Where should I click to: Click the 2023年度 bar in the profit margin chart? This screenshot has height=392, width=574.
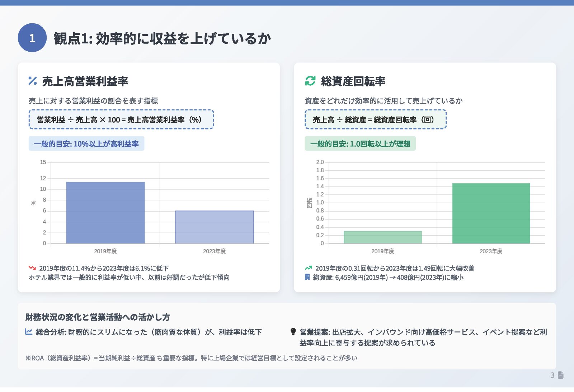215,227
